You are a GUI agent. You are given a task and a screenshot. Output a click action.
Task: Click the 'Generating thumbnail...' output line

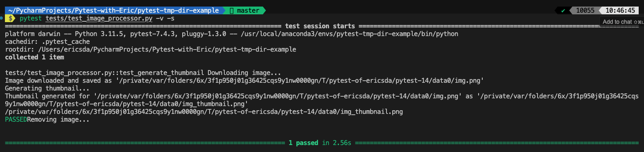(x=47, y=88)
